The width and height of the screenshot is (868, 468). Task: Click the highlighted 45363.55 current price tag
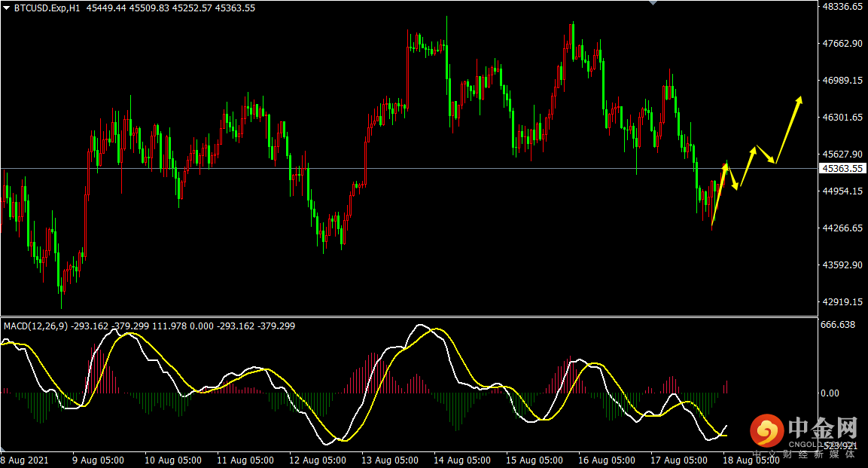click(x=842, y=168)
